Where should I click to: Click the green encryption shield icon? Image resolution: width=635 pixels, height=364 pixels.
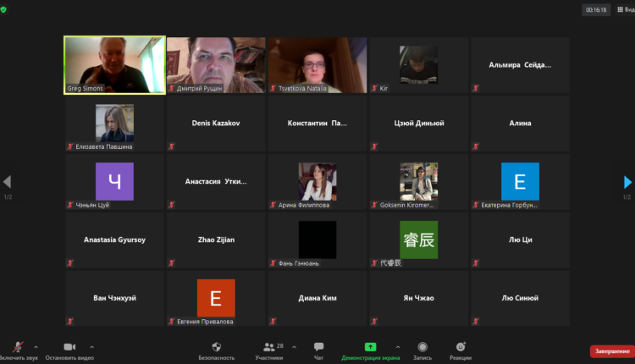coord(3,9)
